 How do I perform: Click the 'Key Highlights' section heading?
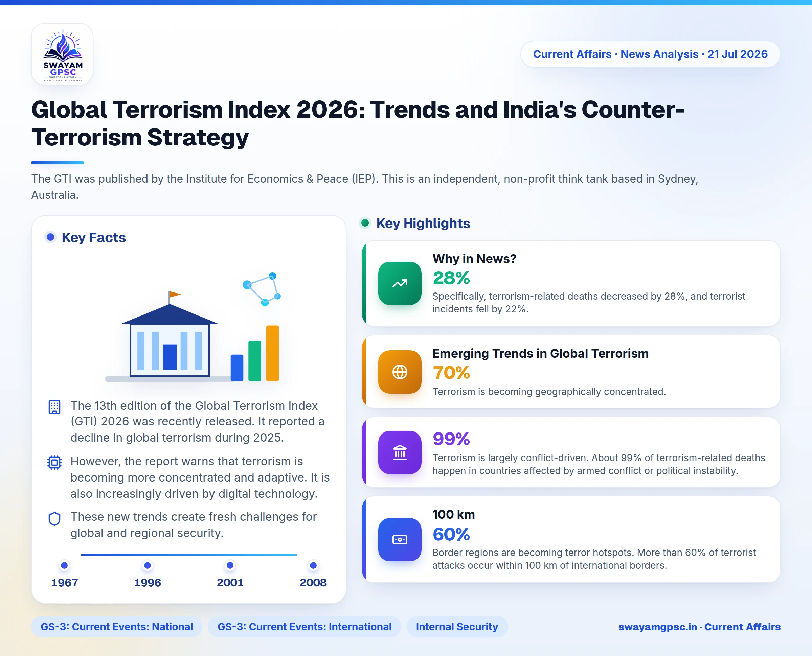[423, 223]
